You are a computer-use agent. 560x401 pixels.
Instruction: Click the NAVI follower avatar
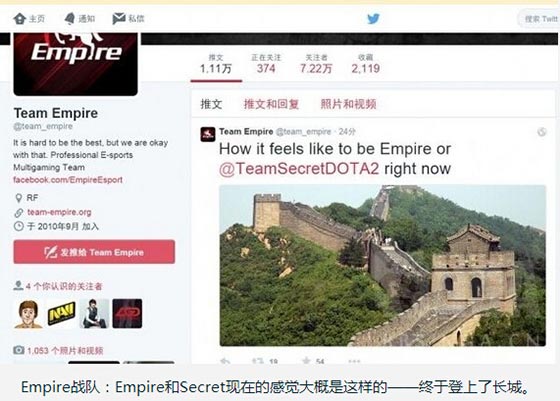61,314
